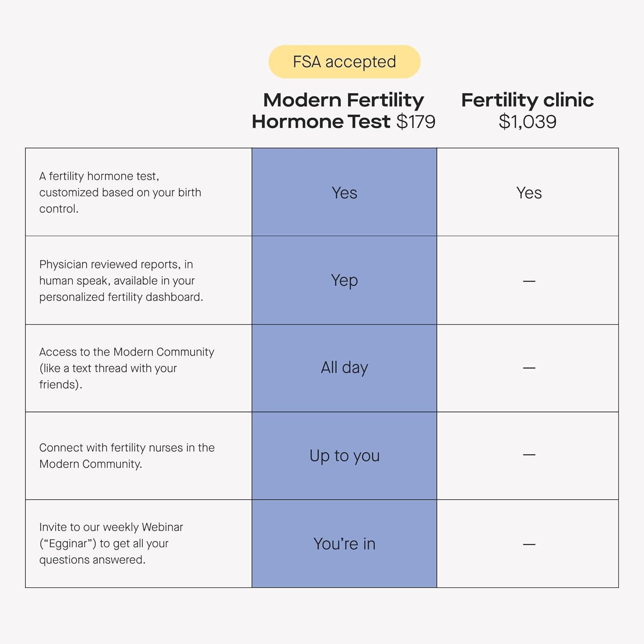This screenshot has width=644, height=644.
Task: Click the Fertility clinic column heading
Action: pos(527,100)
